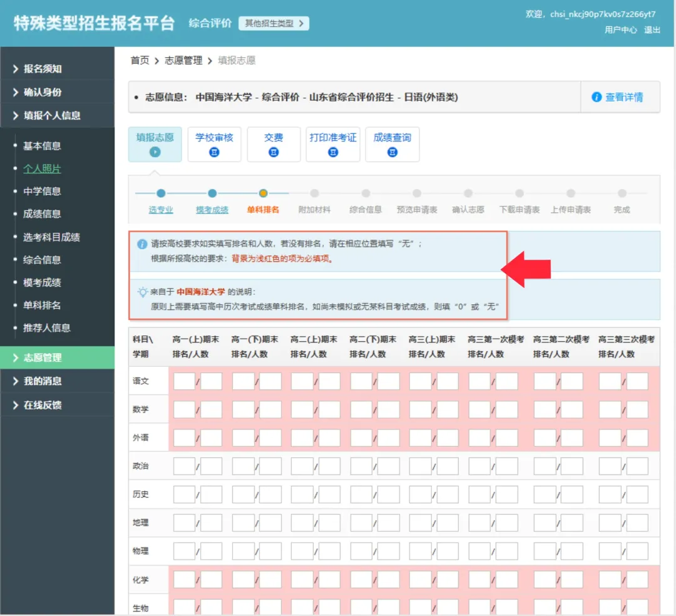The height and width of the screenshot is (616, 676).
Task: Click 语文 高一(上)期末 total count input
Action: click(212, 381)
